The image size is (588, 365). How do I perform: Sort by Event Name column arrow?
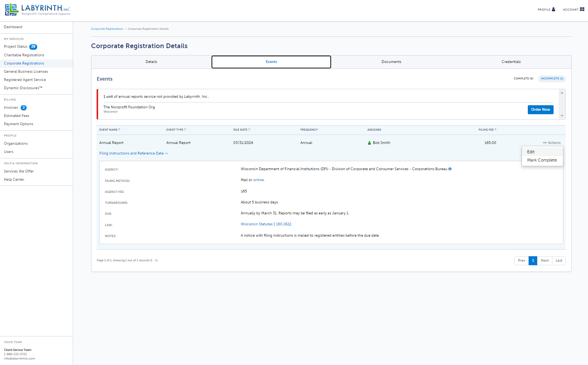pos(119,129)
